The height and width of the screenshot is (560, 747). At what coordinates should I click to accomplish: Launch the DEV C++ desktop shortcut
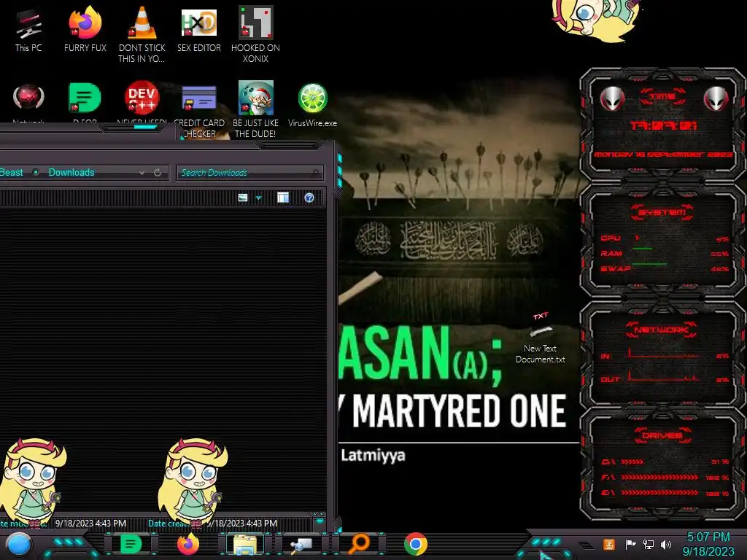pos(142,101)
